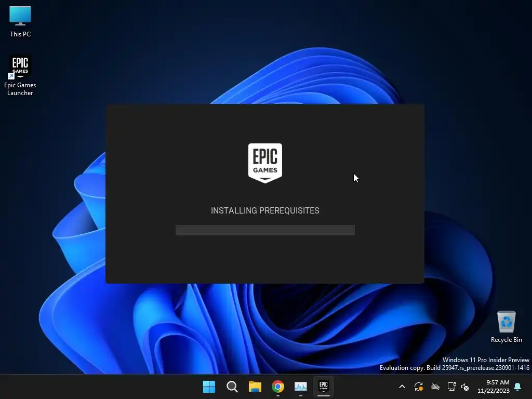Open notifications bell icon
Image resolution: width=532 pixels, height=399 pixels.
coord(518,387)
